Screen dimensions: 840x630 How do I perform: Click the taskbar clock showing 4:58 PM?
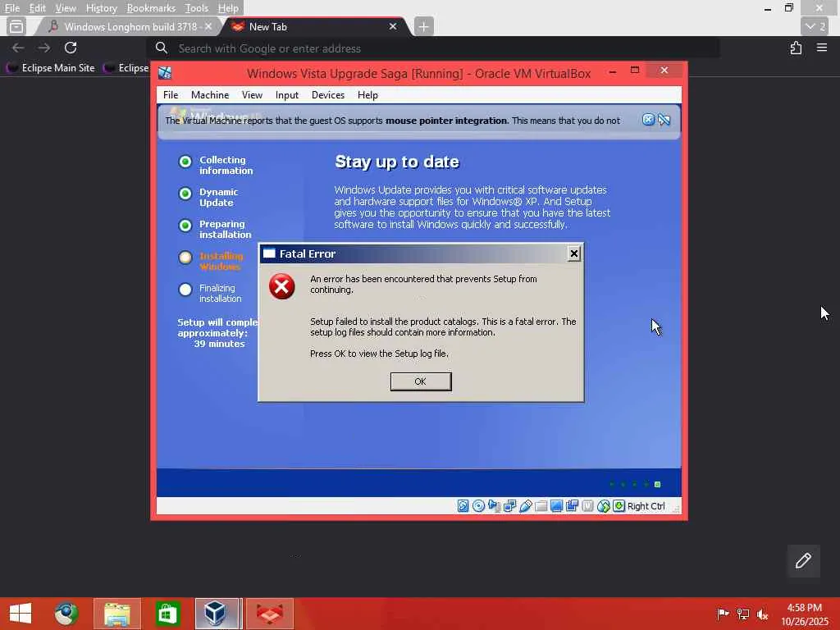click(805, 614)
